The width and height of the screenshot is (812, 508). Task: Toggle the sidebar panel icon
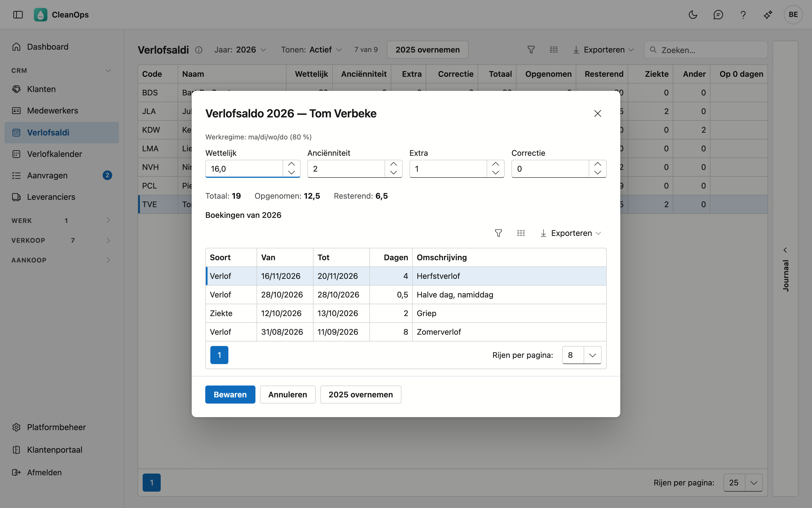[x=18, y=14]
